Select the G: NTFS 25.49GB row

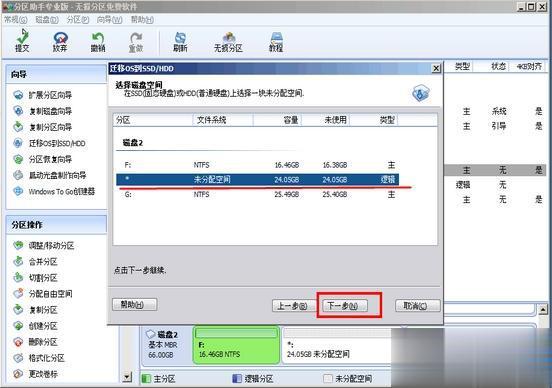(257, 194)
